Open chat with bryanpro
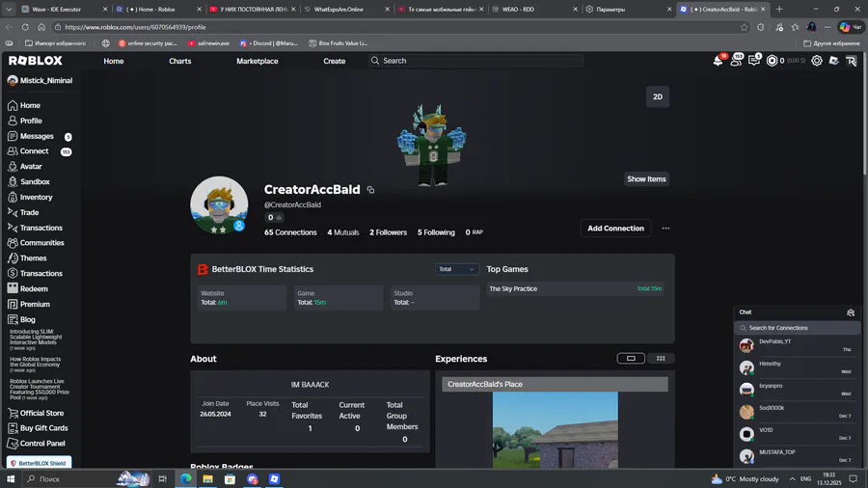 click(798, 390)
